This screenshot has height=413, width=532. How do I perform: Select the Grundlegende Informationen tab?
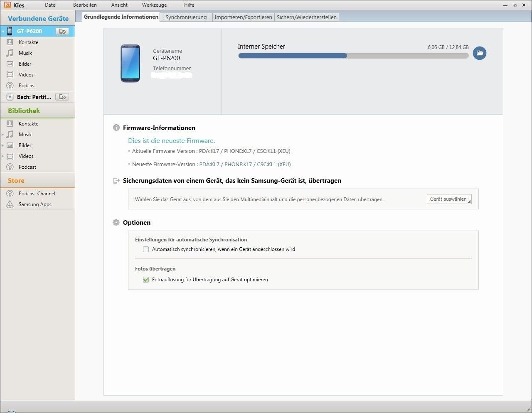pyautogui.click(x=121, y=17)
